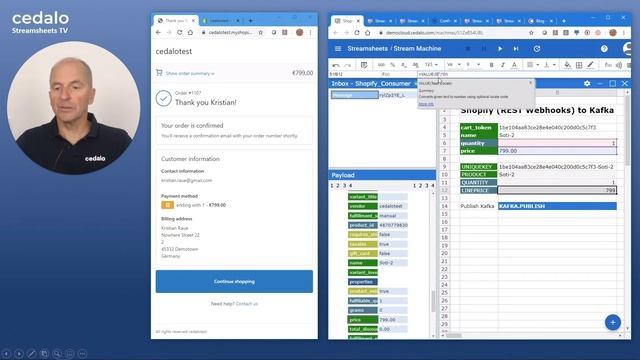Viewport: 640px width, 360px height.
Task: Toggle italic formatting in Streamsheets
Action: (502, 65)
